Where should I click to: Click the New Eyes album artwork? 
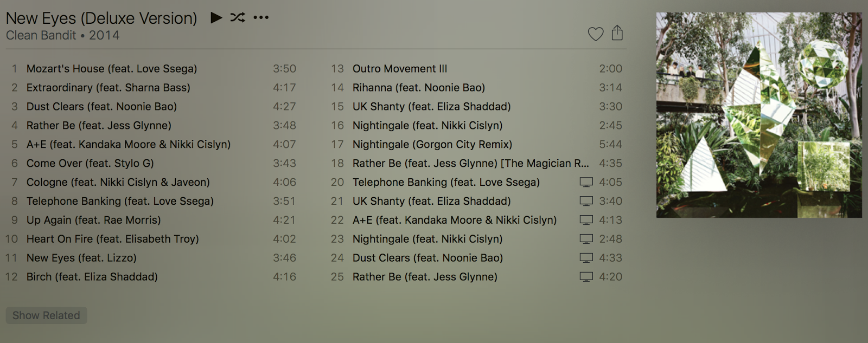click(759, 115)
